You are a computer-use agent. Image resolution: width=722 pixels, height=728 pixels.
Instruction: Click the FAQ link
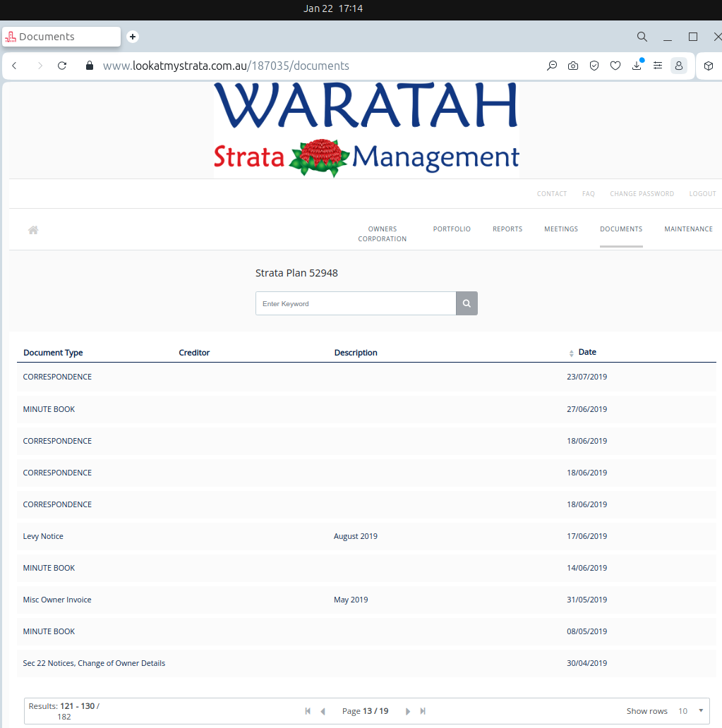[x=588, y=193]
